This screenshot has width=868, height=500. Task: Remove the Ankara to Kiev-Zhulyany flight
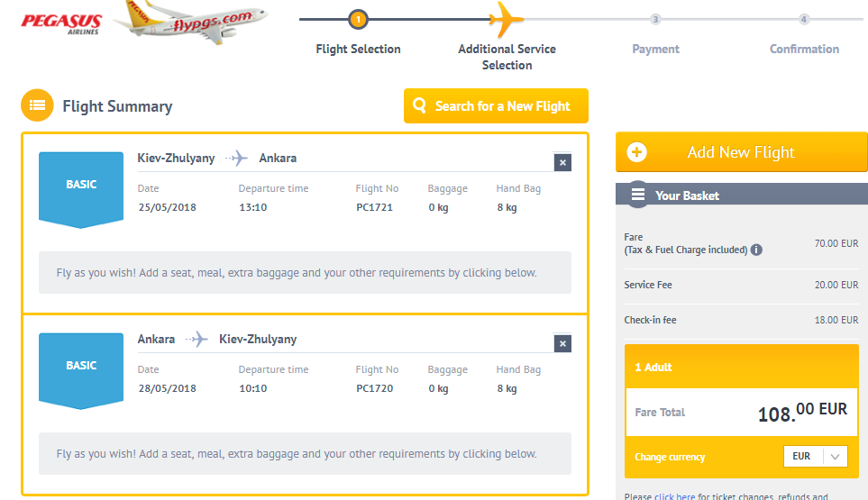point(562,343)
